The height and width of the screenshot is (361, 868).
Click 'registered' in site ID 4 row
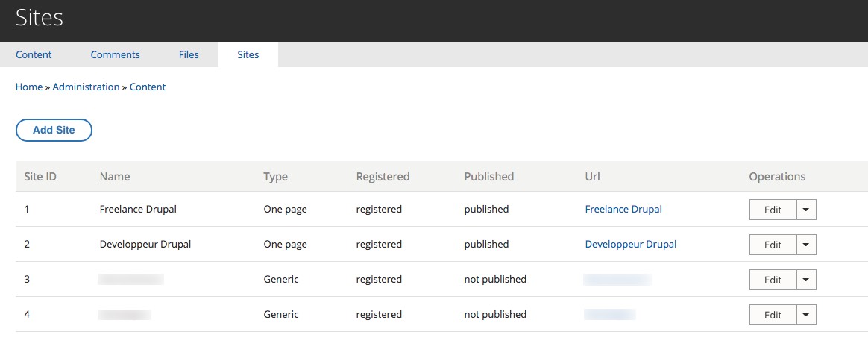click(380, 314)
